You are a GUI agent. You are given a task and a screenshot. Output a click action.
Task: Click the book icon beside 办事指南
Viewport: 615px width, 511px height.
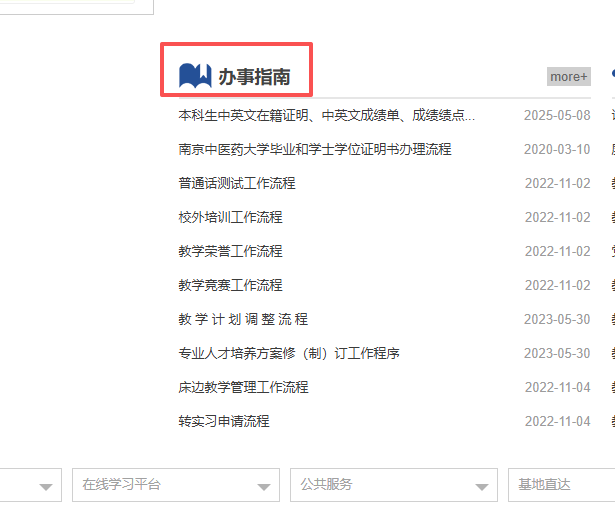click(x=194, y=75)
